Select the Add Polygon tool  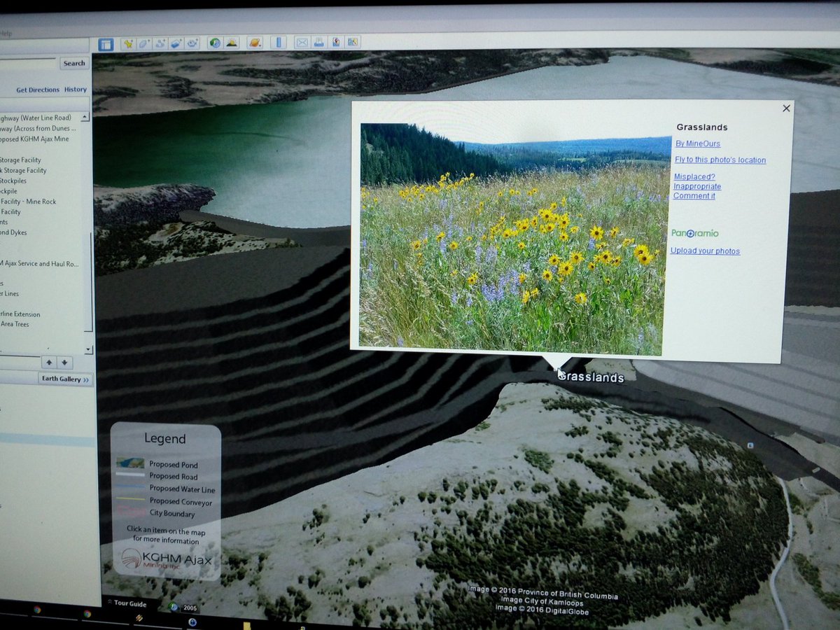pos(143,43)
